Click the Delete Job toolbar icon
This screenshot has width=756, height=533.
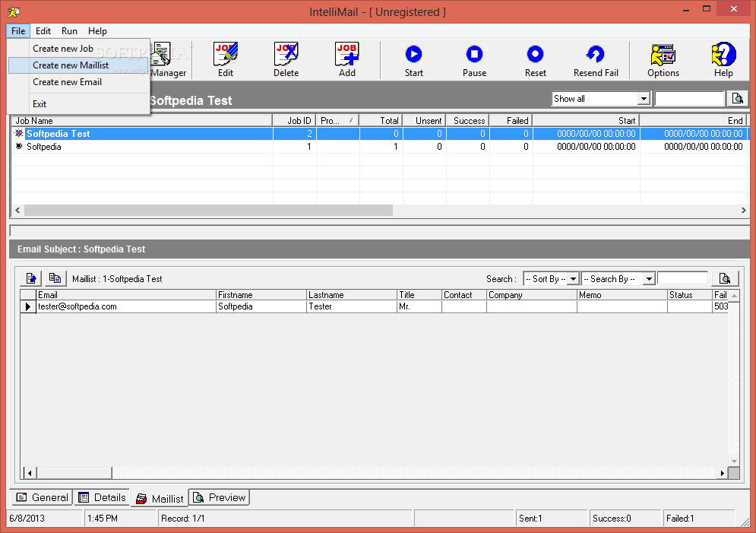point(286,60)
